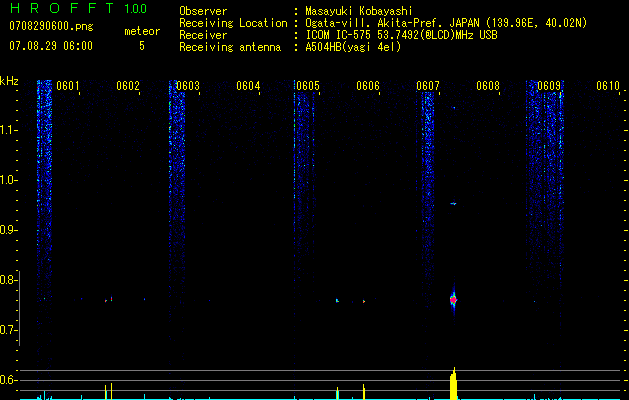Viewport: 629px width, 400px height.
Task: Click the 0605 time marker
Action: pyautogui.click(x=308, y=86)
